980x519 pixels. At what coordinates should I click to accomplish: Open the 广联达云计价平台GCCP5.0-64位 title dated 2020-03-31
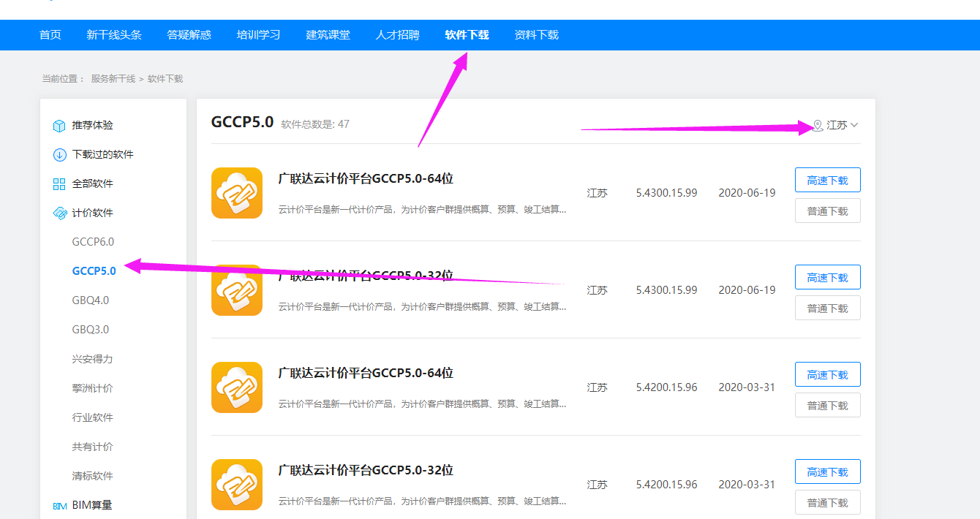(x=366, y=374)
